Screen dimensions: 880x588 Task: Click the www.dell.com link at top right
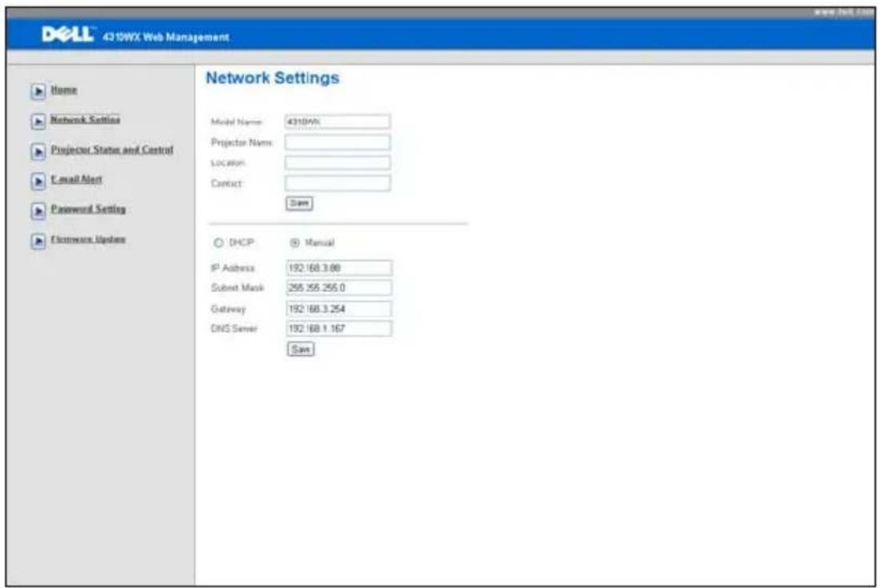coord(844,12)
